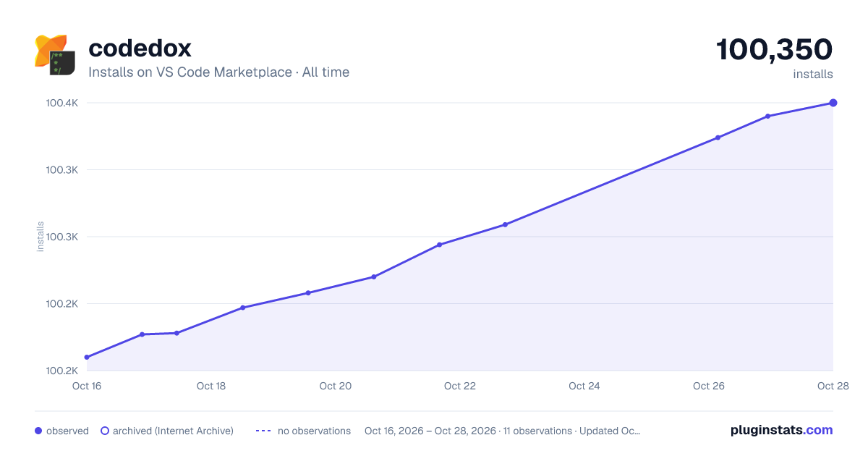Click the codedox extension logo icon
Image resolution: width=868 pixels, height=456 pixels.
point(55,55)
